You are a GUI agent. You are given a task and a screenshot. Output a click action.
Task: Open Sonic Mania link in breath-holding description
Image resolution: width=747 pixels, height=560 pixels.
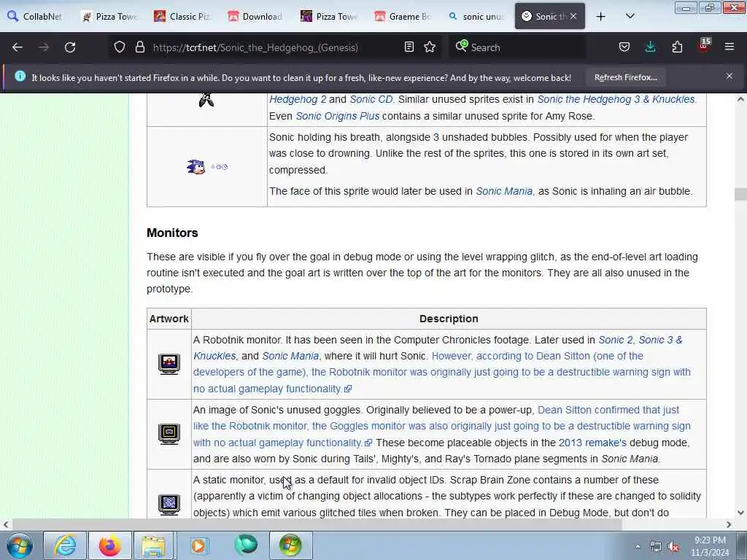pos(504,191)
